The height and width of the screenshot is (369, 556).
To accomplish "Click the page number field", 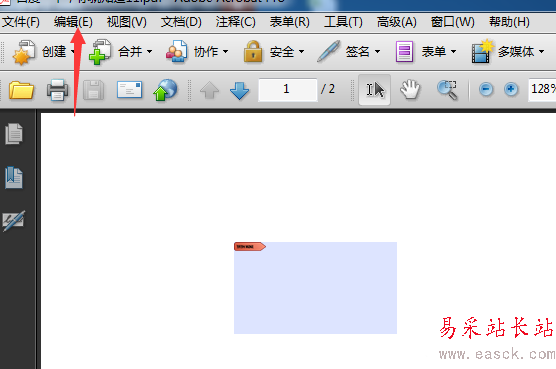I will 288,89.
